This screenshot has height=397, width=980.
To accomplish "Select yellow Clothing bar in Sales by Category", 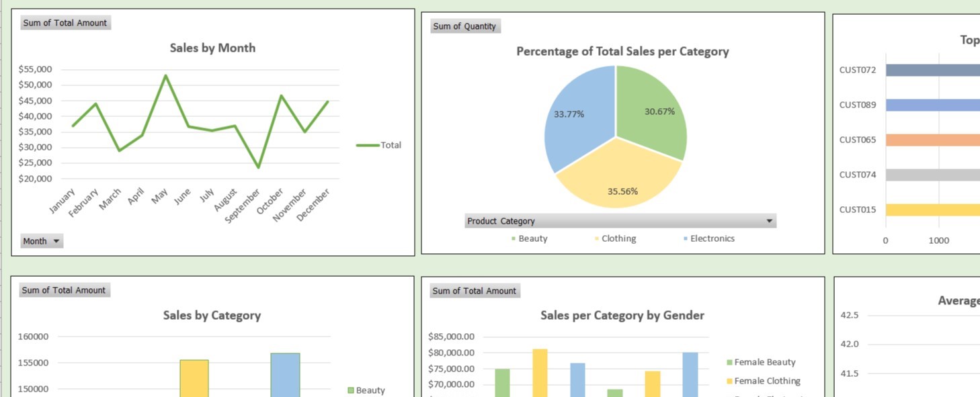I will tap(194, 378).
